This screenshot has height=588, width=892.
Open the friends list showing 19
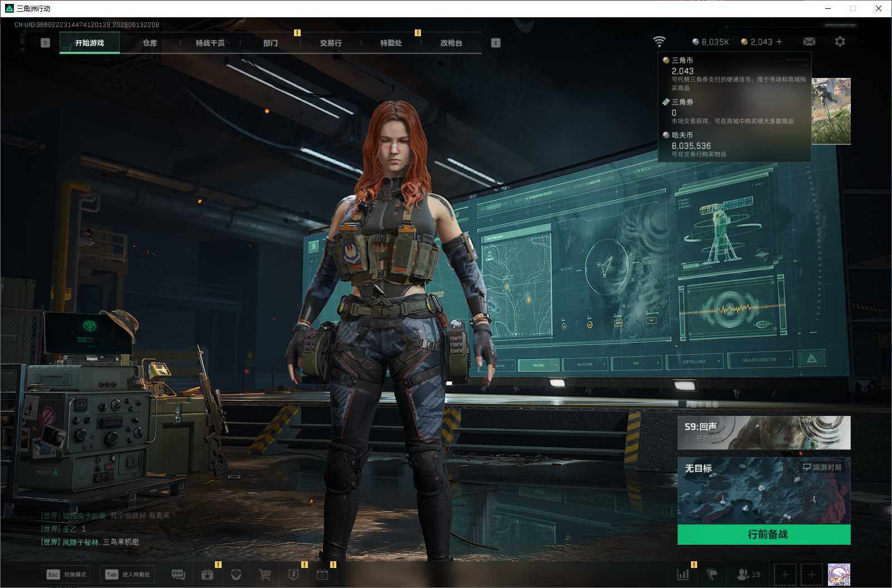coord(748,574)
